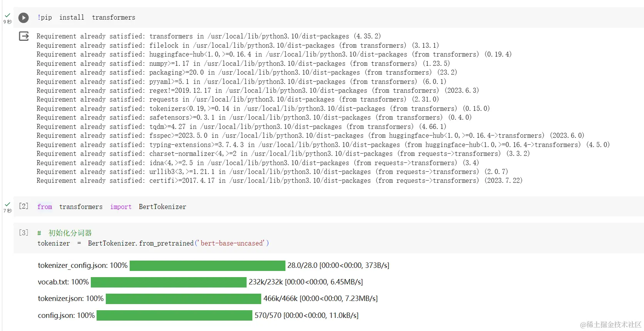Click the 'bert-base-uncased' string in code
Viewport: 644px width, 331px height.
231,243
